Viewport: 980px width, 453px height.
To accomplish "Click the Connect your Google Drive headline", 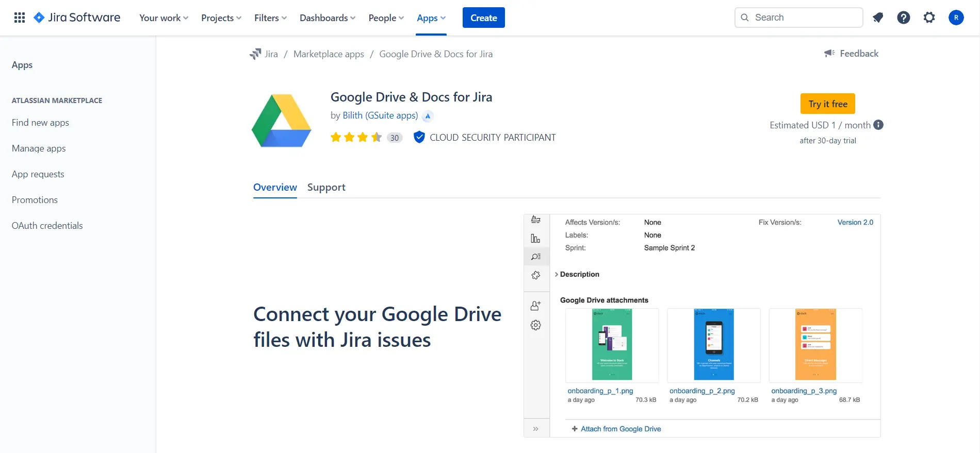I will pos(377,327).
